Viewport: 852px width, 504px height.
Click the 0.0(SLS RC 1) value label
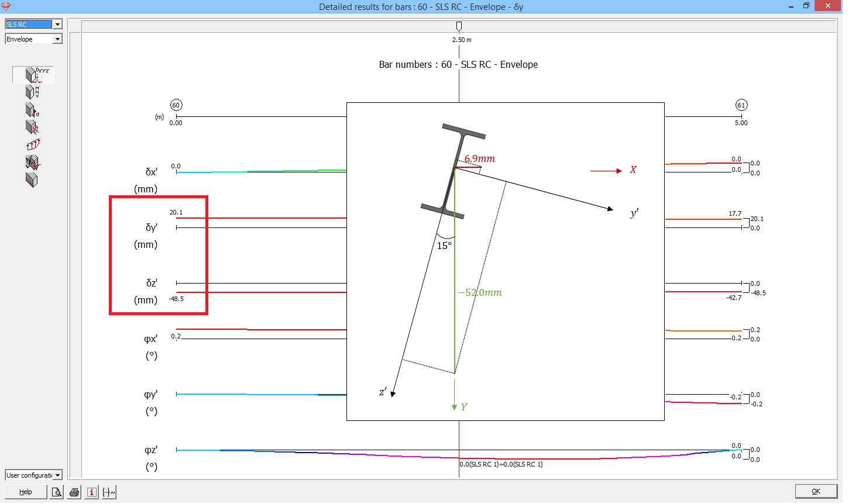click(x=500, y=464)
